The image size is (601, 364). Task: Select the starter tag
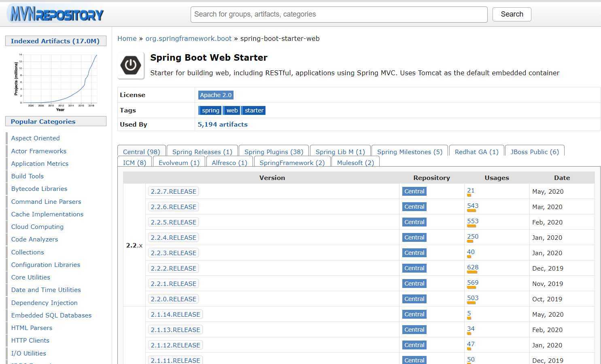pyautogui.click(x=254, y=110)
